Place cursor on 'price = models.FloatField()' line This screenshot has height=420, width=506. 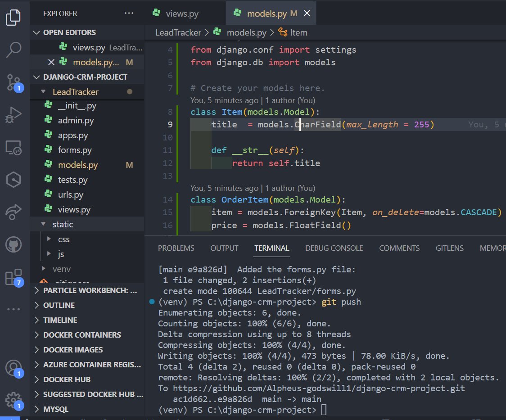(x=281, y=225)
